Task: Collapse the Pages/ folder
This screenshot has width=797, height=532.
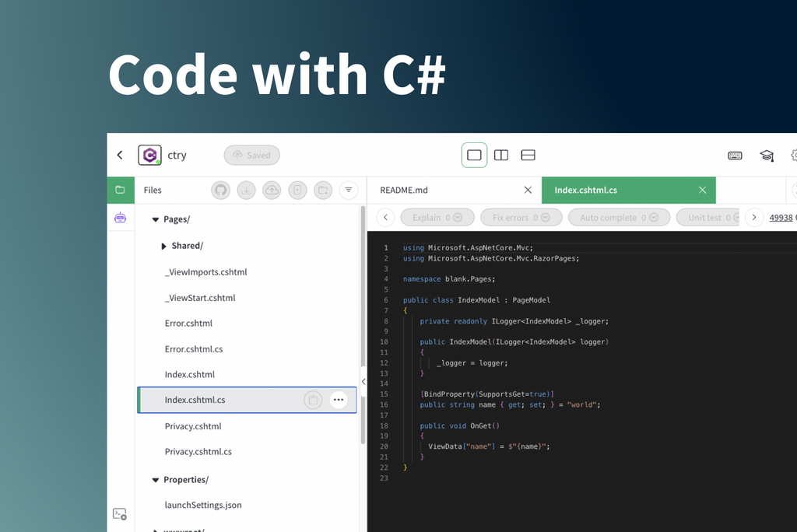Action: (156, 220)
